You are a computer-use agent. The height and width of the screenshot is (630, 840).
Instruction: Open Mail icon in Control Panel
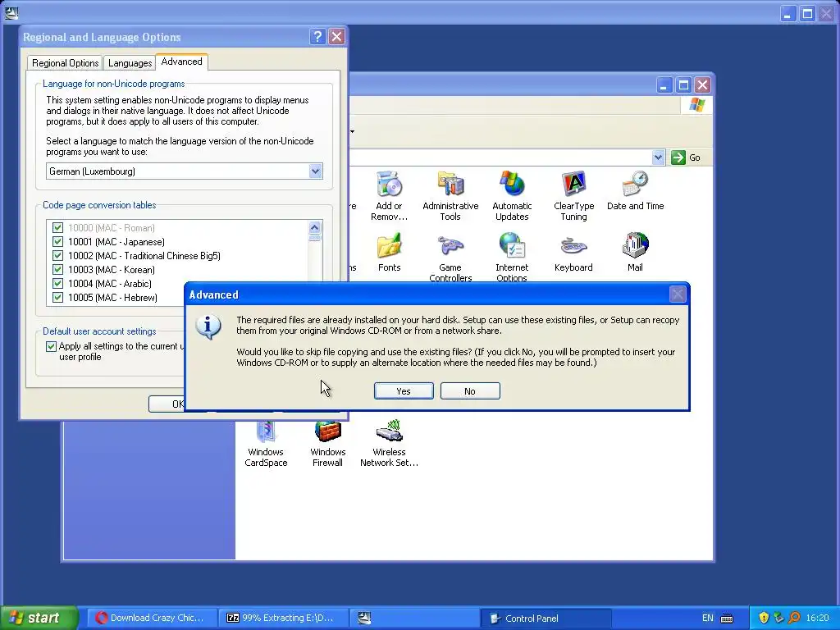point(636,253)
